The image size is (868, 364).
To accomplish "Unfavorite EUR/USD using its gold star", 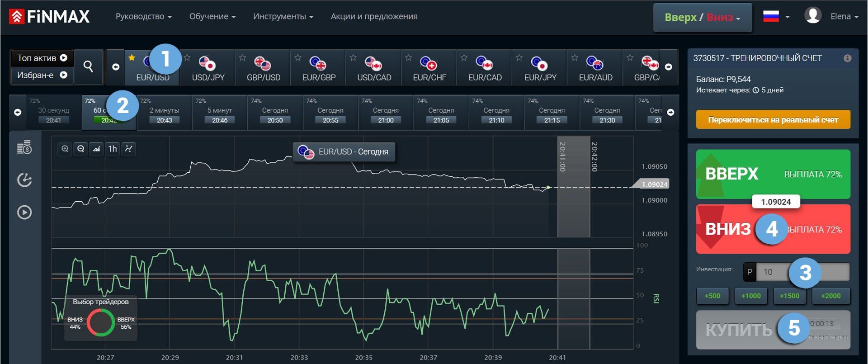I will coord(132,57).
